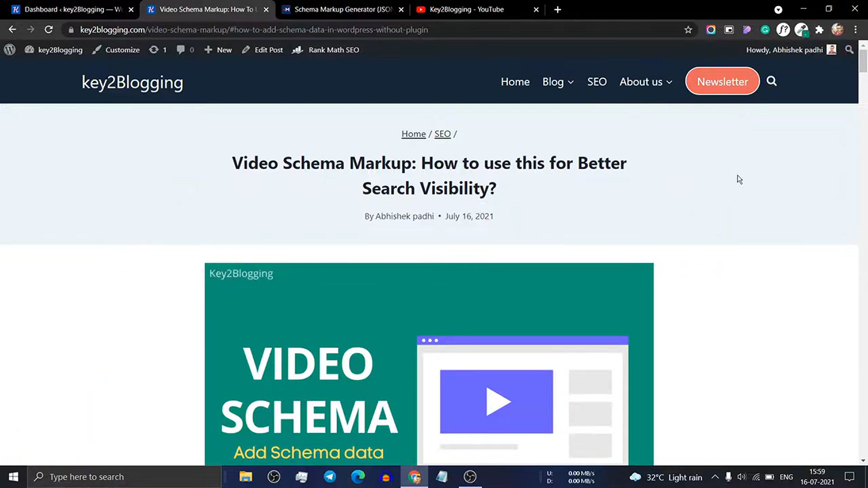Click author name Abhishek padhi
The height and width of the screenshot is (488, 868).
coord(405,216)
